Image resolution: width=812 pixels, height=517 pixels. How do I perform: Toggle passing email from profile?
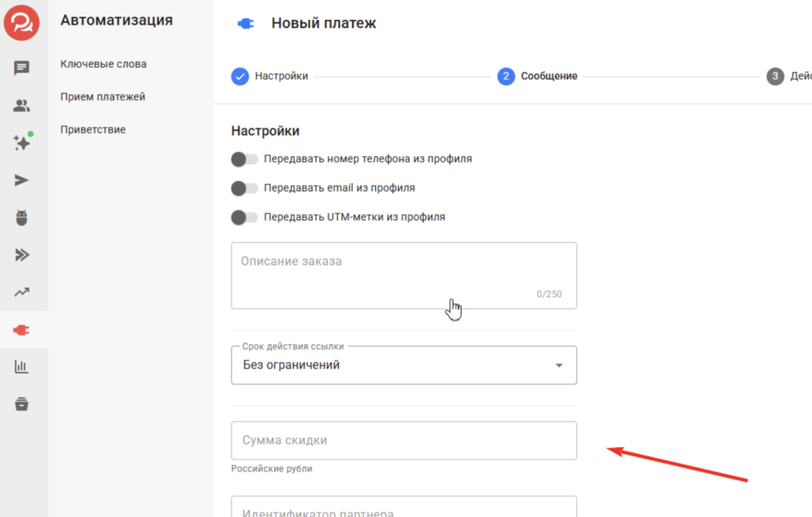point(244,189)
